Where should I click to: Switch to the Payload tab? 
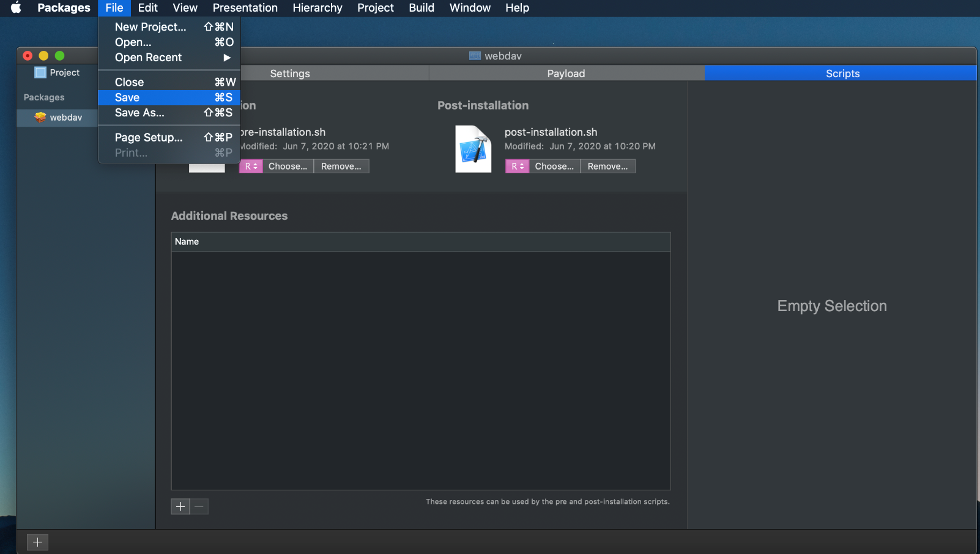(x=566, y=73)
